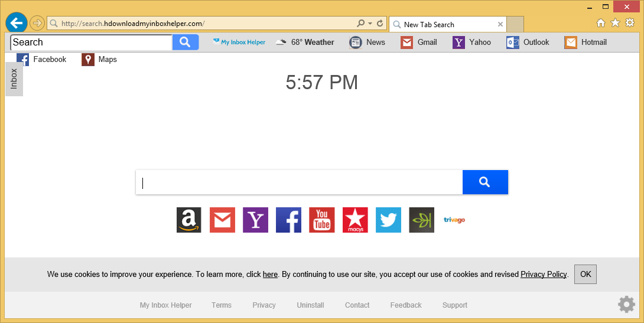The height and width of the screenshot is (323, 644).
Task: Open the Feedback footer link
Action: [x=406, y=305]
